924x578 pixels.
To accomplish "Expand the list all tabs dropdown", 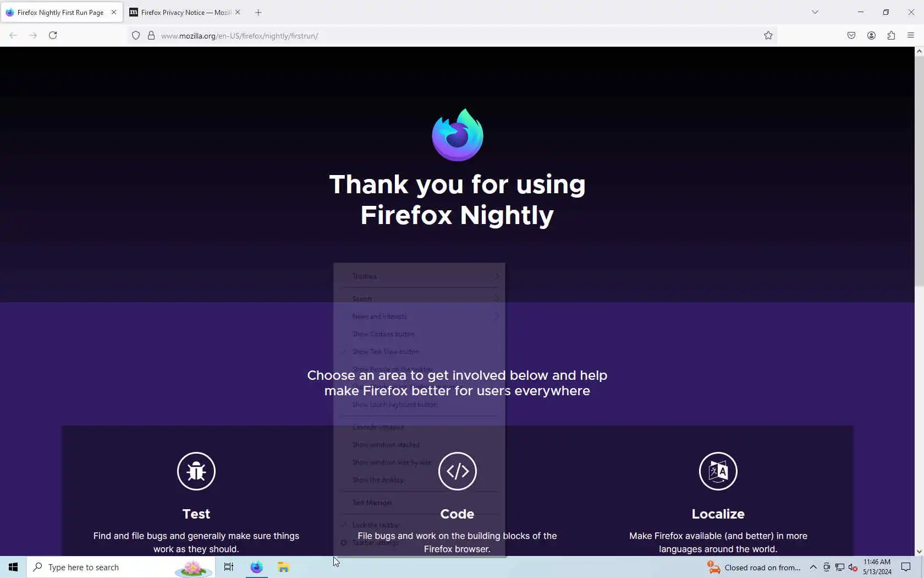I will pyautogui.click(x=815, y=12).
